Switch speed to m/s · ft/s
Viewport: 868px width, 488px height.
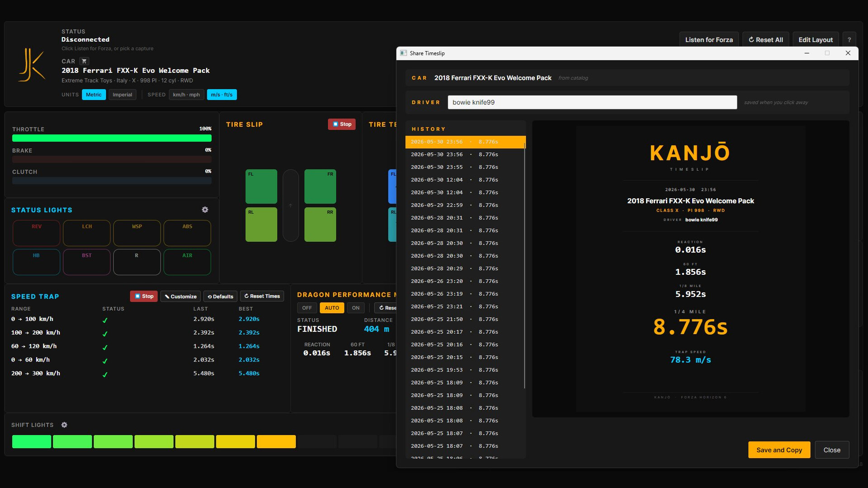coord(222,94)
